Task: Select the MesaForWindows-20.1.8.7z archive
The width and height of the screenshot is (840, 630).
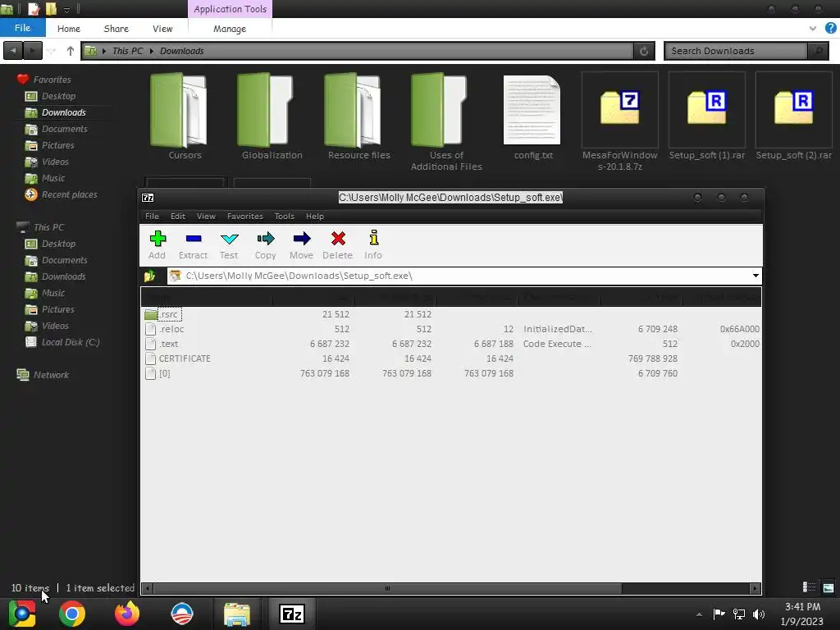Action: (620, 122)
